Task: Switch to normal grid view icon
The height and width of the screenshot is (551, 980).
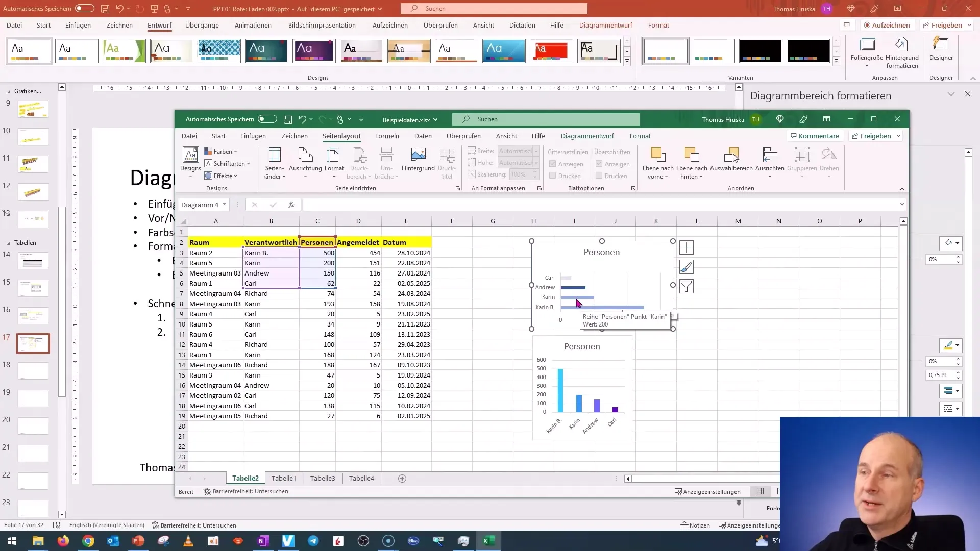Action: click(760, 491)
